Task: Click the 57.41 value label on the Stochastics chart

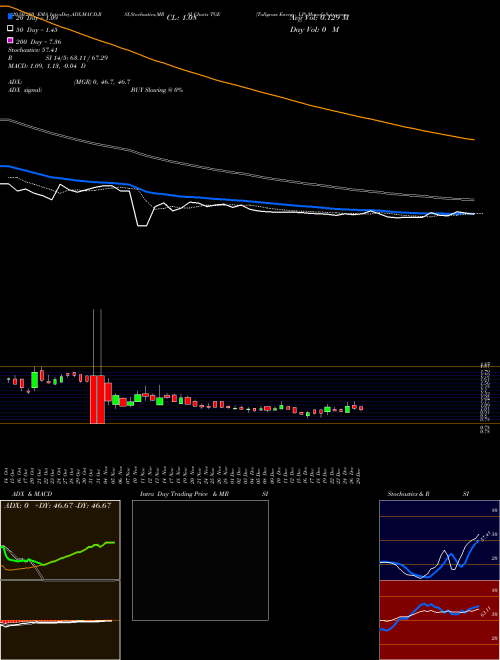Action: tap(485, 537)
